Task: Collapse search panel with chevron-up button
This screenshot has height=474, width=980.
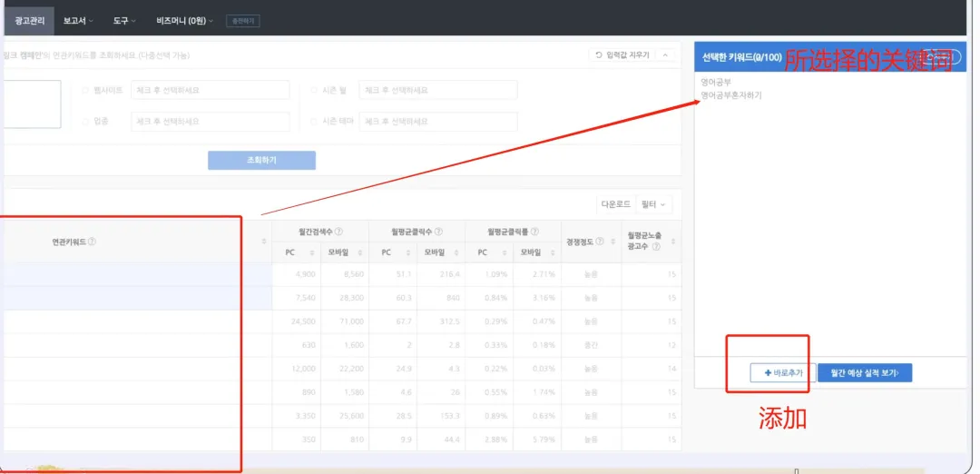Action: pos(665,55)
